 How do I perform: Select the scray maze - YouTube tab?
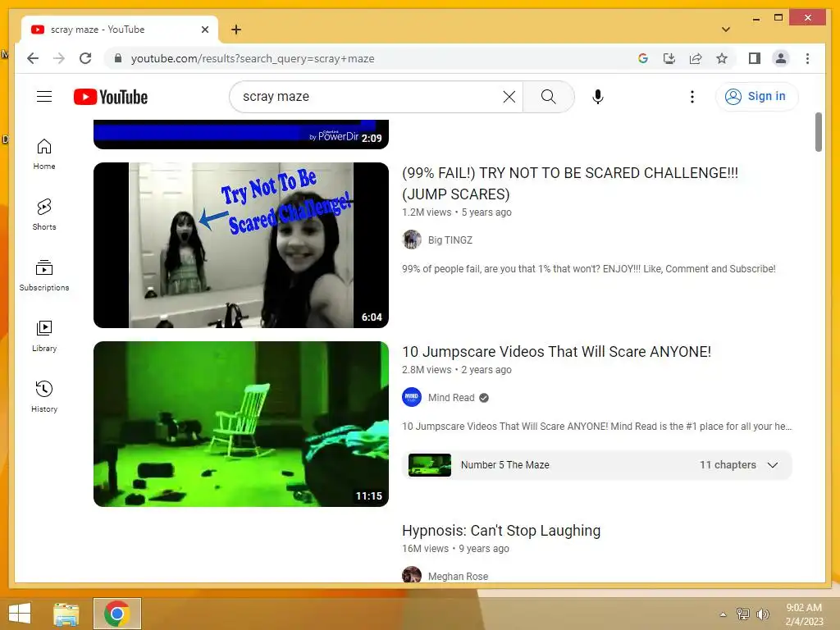(x=119, y=30)
